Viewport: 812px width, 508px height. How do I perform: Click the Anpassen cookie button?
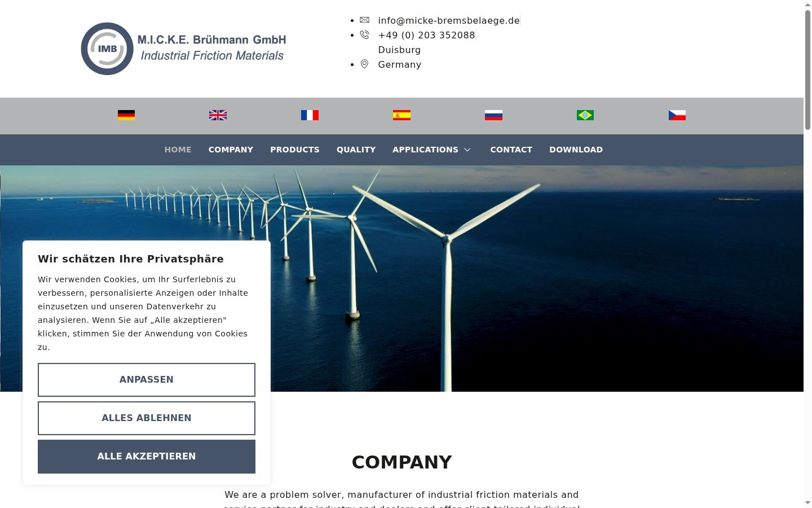point(147,380)
